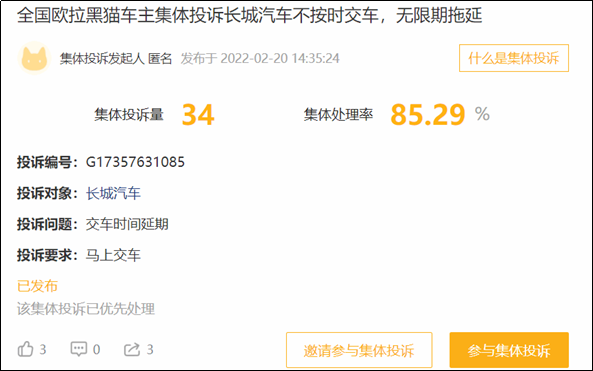Click the 邀请参与集体投诉 button
The image size is (593, 371).
(359, 350)
